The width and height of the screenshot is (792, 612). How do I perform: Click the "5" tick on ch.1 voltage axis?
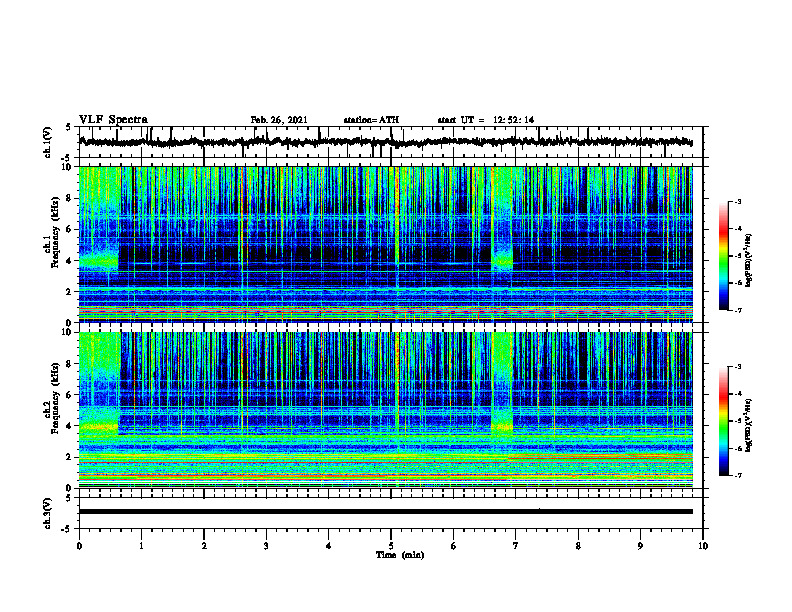pos(68,127)
